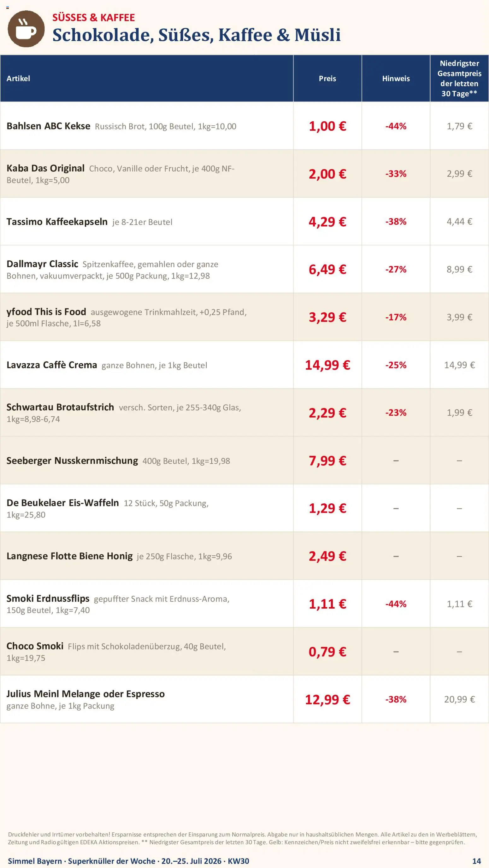
Task: Click the coffee cup category icon
Action: (x=26, y=29)
